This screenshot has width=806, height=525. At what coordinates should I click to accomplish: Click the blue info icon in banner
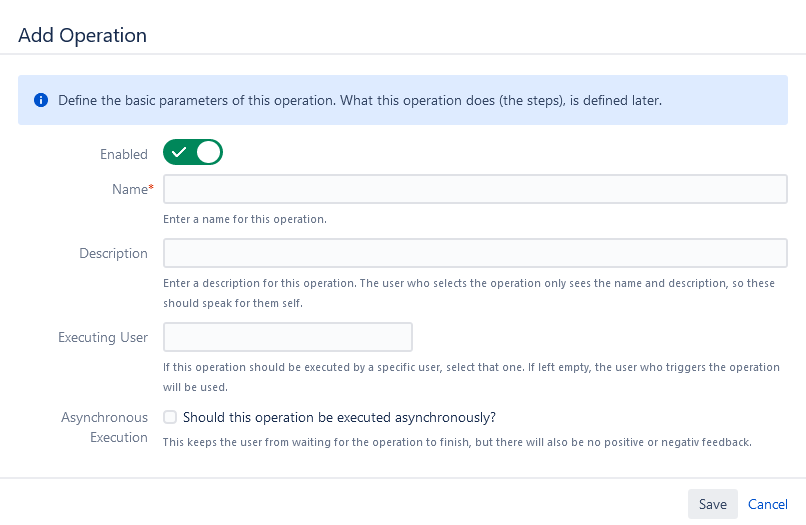tap(41, 100)
